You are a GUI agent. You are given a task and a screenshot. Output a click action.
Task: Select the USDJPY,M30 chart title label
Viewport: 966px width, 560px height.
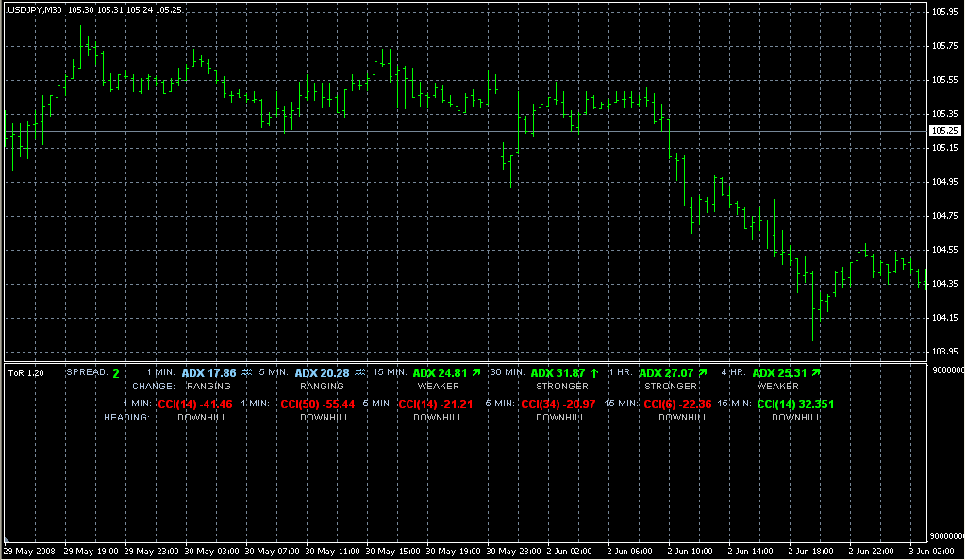(35, 8)
